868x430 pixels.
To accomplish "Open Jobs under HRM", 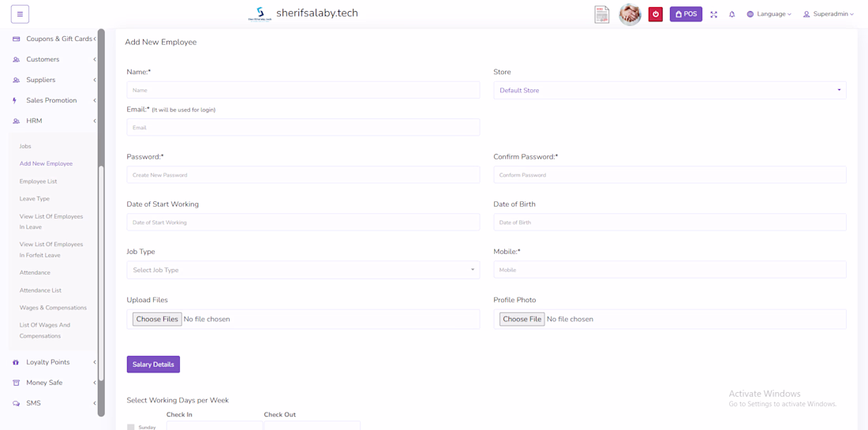I will coord(25,146).
